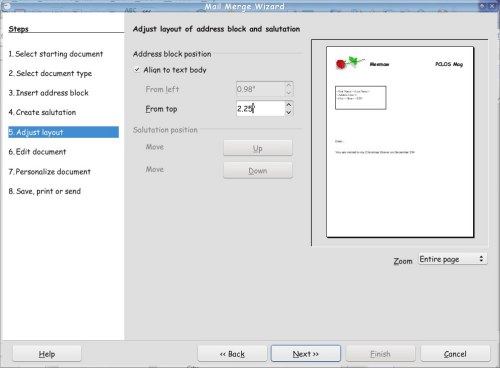Go to step 3 Insert address block
Screen dimensions: 500x368
click(48, 93)
